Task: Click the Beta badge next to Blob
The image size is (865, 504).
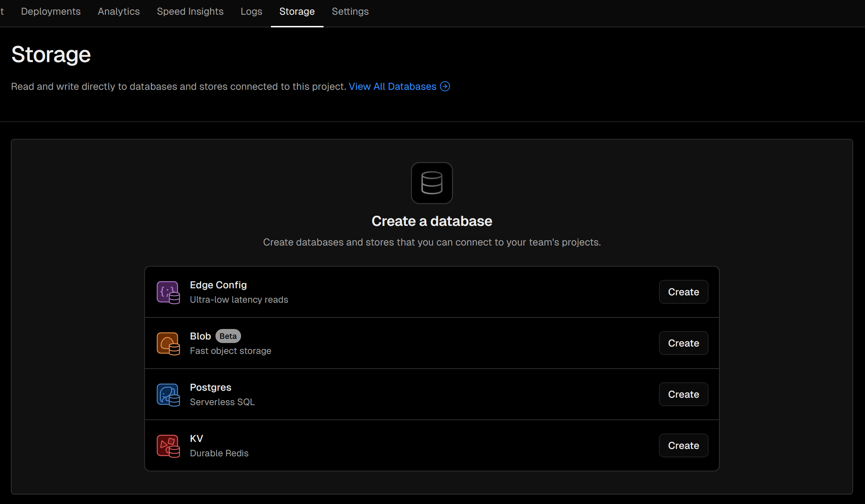Action: (228, 336)
